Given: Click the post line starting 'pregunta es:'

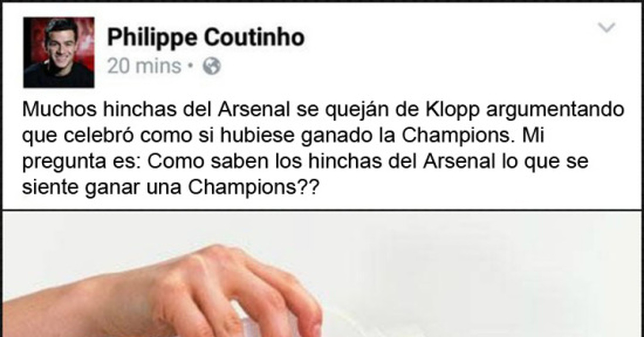Looking at the screenshot, I should (x=305, y=161).
